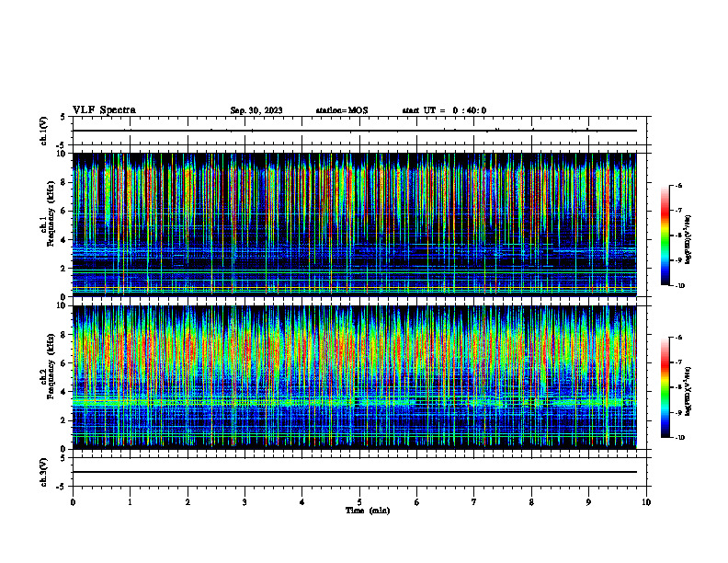This screenshot has height=563, width=728.
Task: Click the 'ch.1(V)' axis label
Action: point(44,131)
